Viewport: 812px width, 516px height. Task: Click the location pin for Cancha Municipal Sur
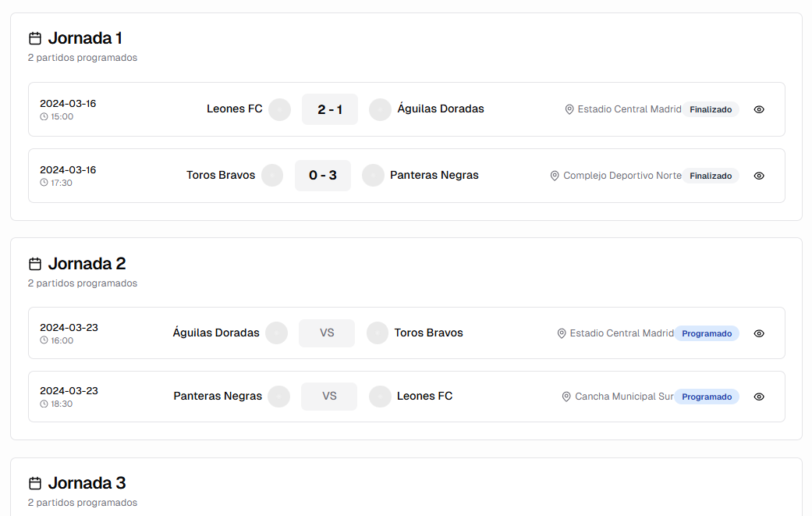(x=566, y=397)
